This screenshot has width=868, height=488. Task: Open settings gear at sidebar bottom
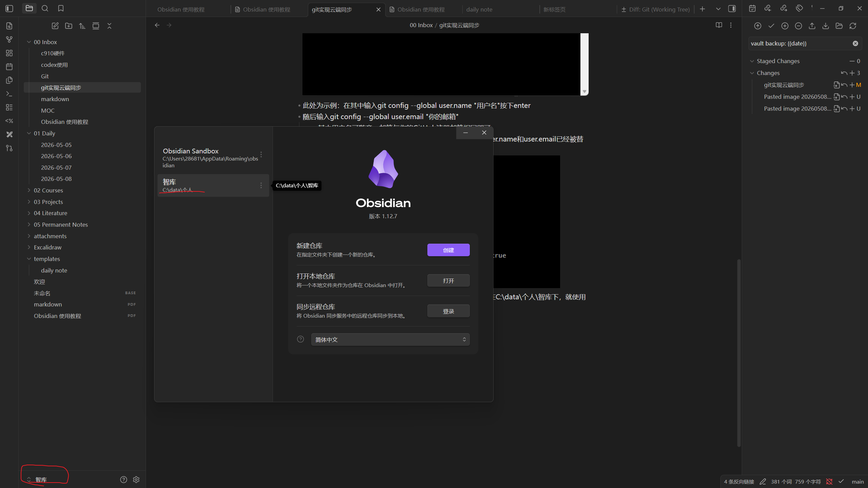(136, 480)
